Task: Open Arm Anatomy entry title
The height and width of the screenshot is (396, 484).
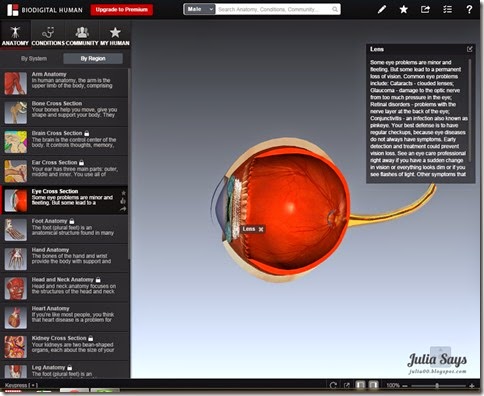Action: pyautogui.click(x=49, y=74)
